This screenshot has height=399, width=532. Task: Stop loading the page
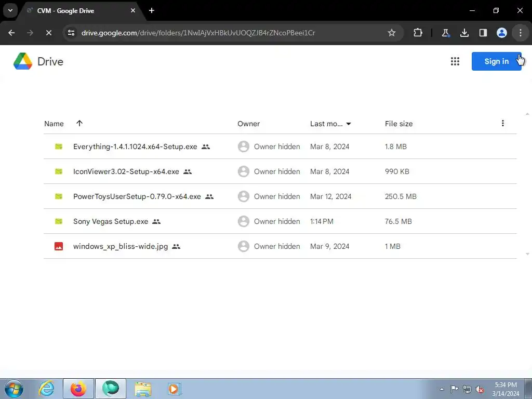click(x=48, y=33)
